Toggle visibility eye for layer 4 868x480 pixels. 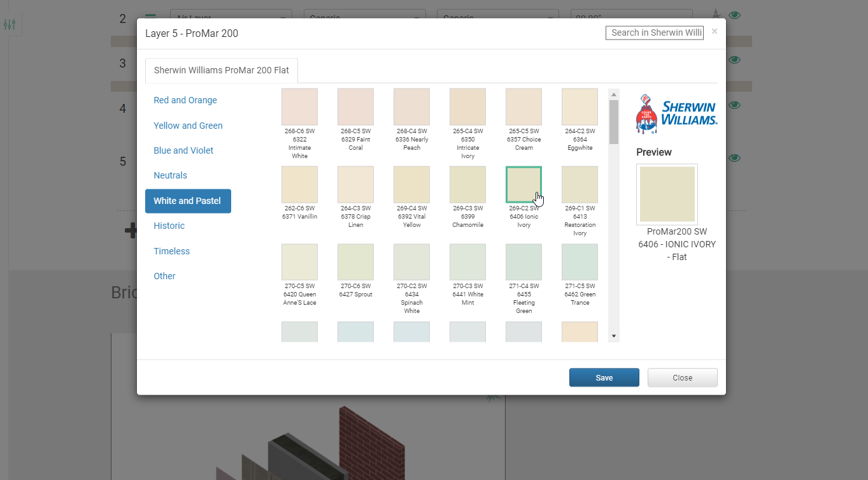pos(734,105)
